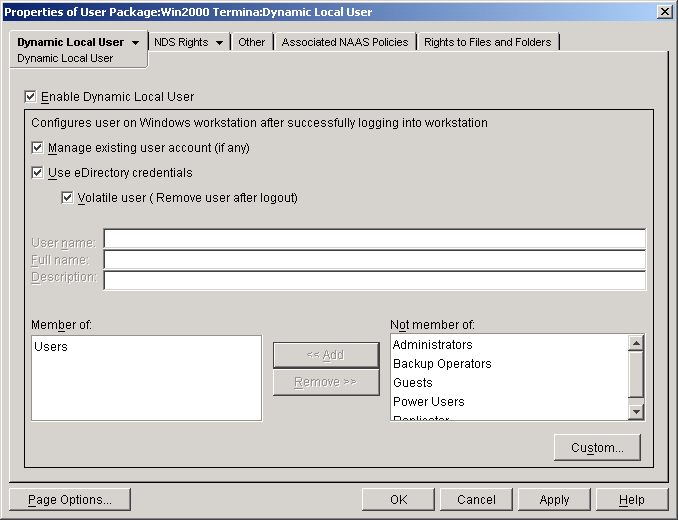Click the group list scrollbar thumb

tap(636, 374)
